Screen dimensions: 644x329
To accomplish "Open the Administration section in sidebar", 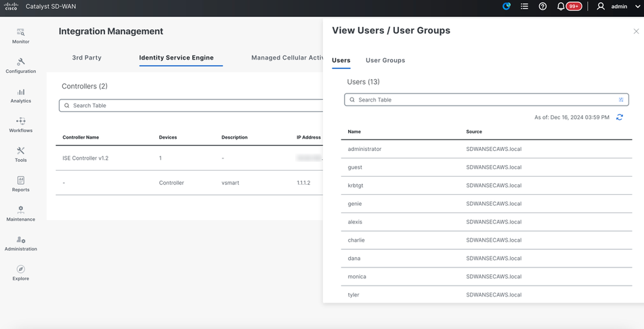I will pos(20,243).
